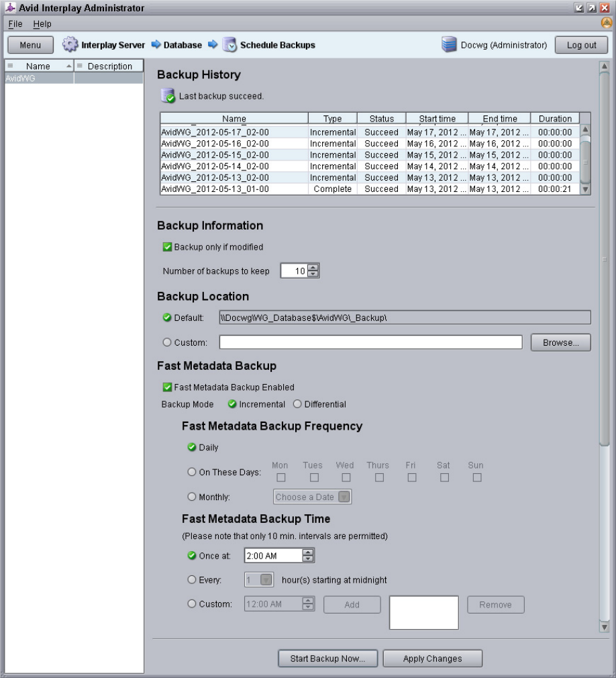Click the disabled Add time button

click(x=352, y=604)
